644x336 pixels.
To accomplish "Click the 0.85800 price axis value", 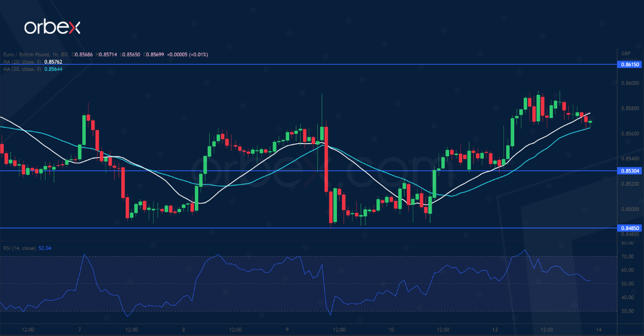I will 631,108.
